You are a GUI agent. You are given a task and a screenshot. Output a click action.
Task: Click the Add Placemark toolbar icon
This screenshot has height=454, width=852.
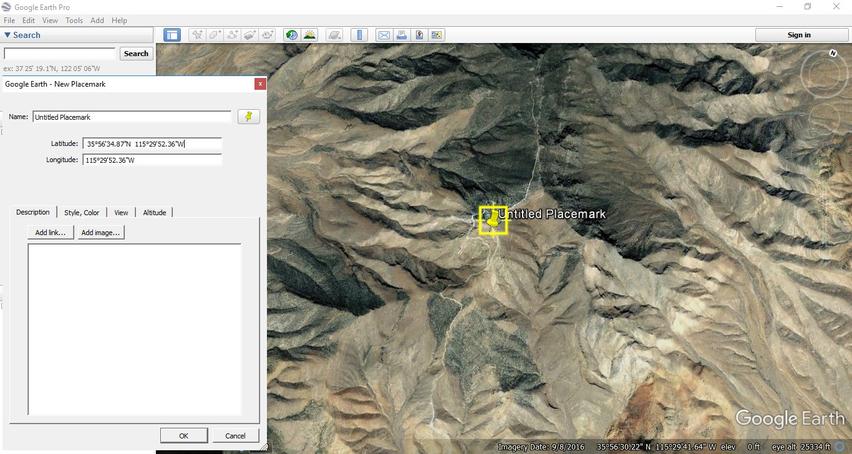click(x=197, y=35)
